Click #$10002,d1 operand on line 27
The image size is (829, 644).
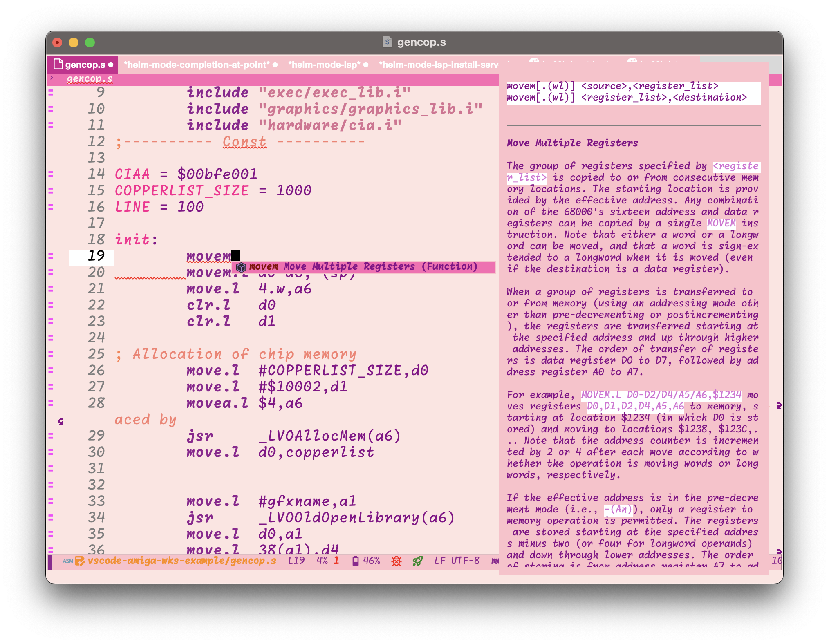click(303, 387)
